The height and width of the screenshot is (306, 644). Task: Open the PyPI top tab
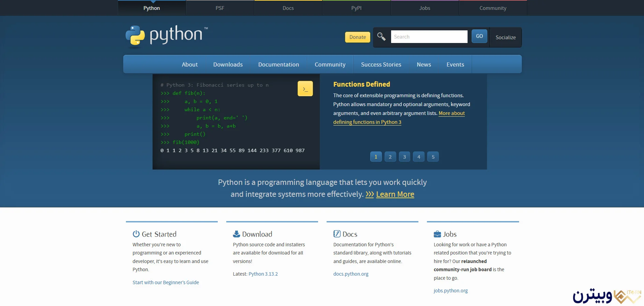point(357,8)
